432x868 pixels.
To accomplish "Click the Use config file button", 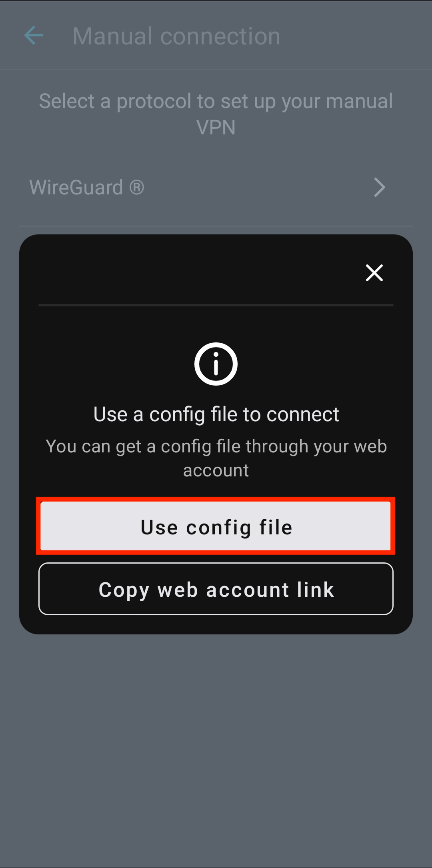I will pyautogui.click(x=216, y=526).
